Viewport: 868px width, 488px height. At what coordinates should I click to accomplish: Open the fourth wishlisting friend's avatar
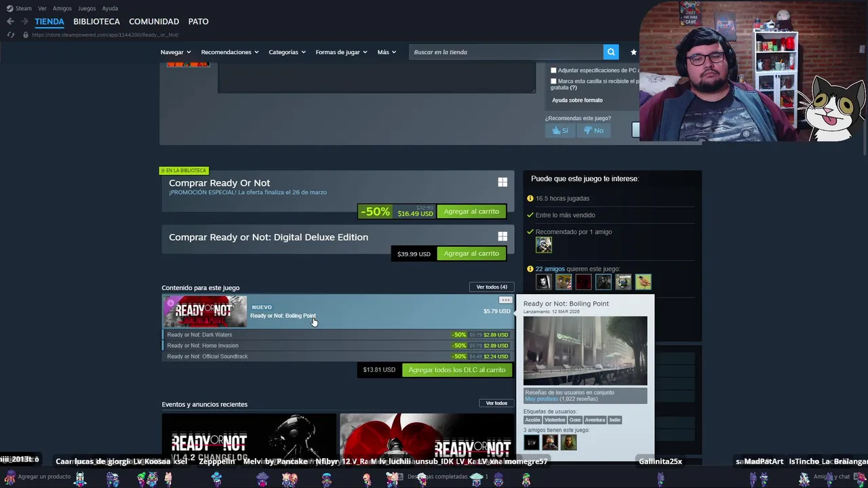[x=604, y=281]
